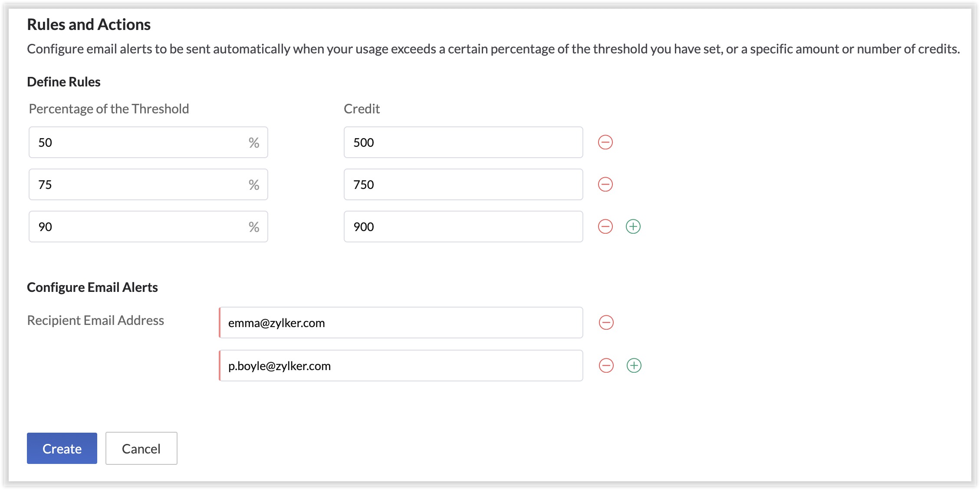Viewport: 980px width, 490px height.
Task: Focus the credit field showing 750
Action: click(463, 185)
